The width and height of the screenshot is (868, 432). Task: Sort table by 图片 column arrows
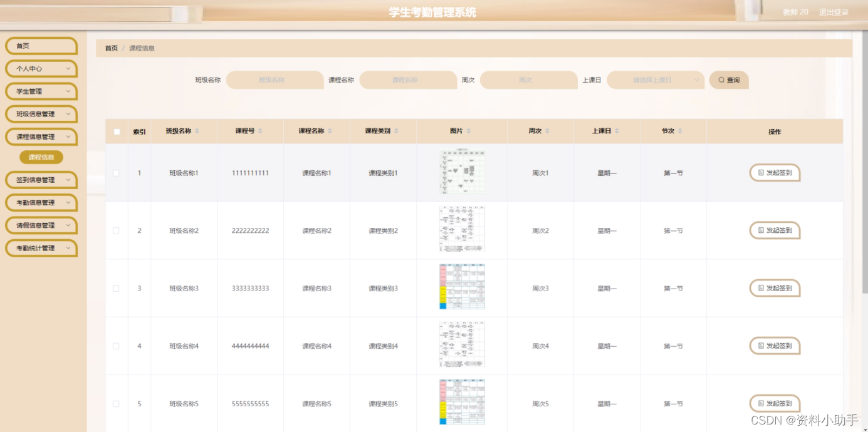pyautogui.click(x=469, y=131)
